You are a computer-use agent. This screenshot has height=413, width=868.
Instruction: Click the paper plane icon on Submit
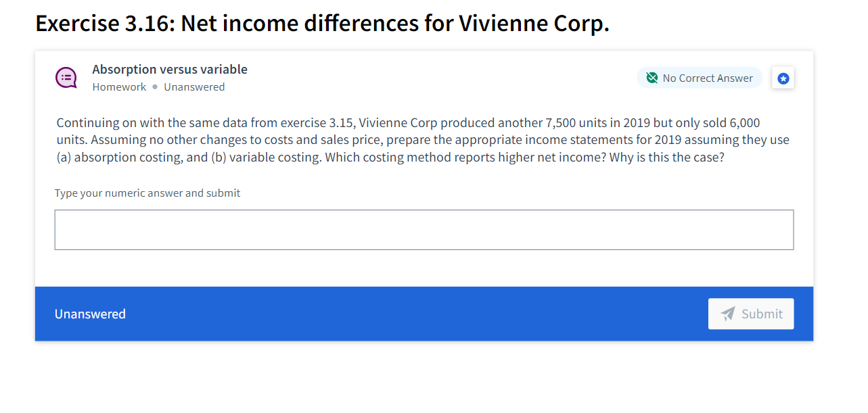pos(728,314)
